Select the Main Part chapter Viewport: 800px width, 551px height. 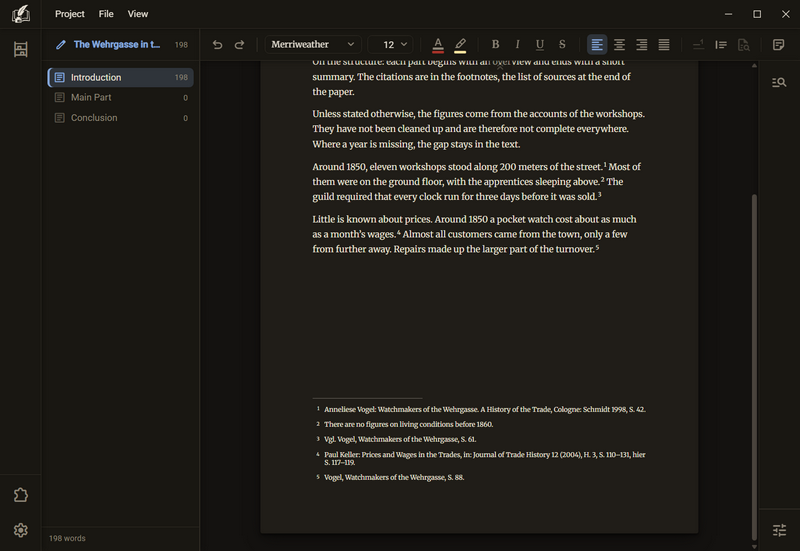pyautogui.click(x=121, y=97)
